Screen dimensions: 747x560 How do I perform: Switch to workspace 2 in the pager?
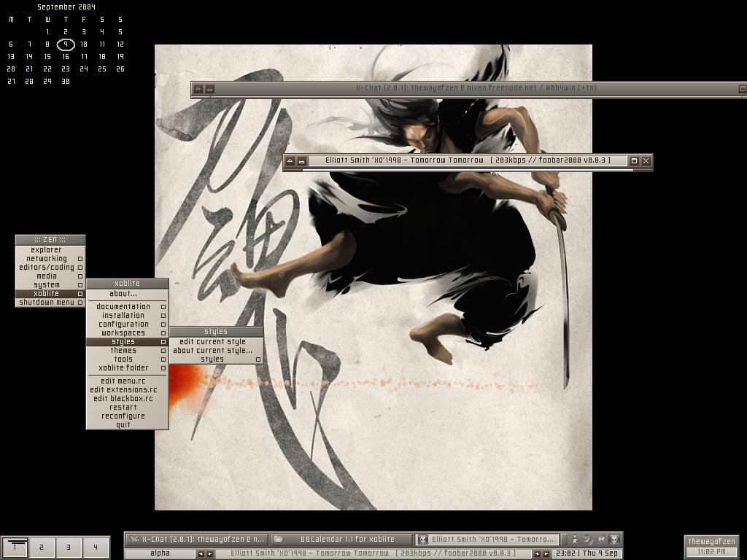(x=42, y=548)
